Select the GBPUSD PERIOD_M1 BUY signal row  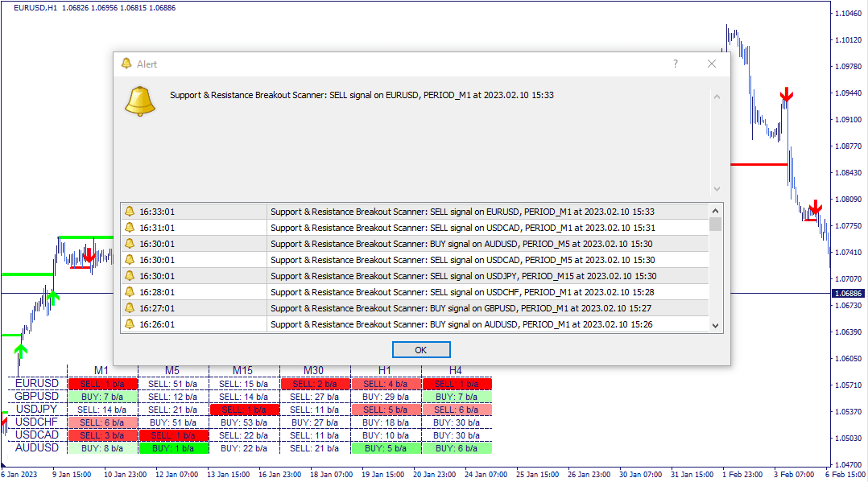click(461, 308)
